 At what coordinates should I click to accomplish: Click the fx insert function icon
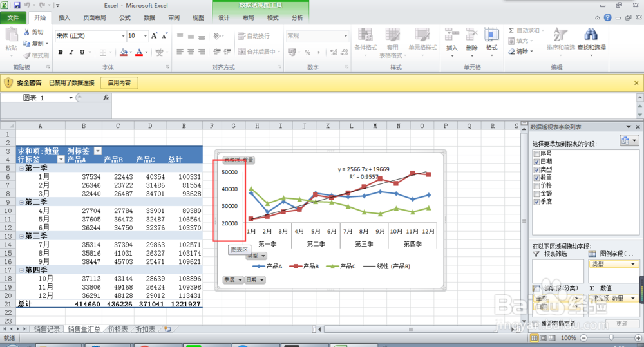pyautogui.click(x=106, y=98)
